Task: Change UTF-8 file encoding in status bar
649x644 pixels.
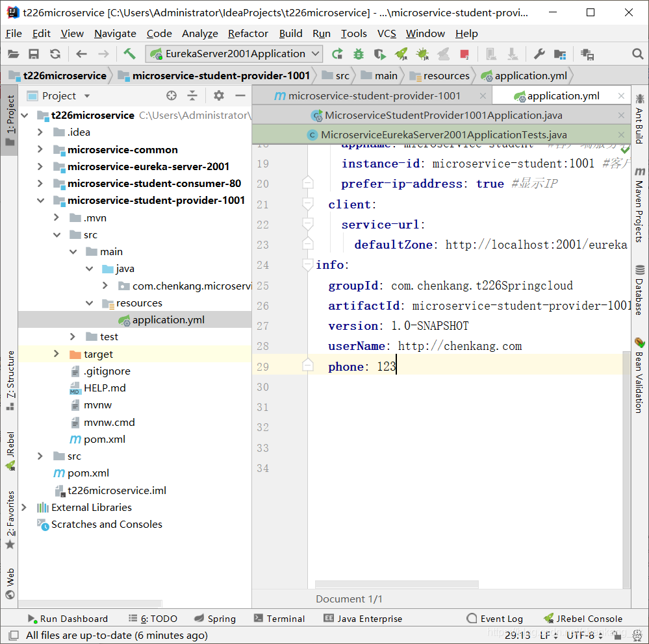Action: 584,635
